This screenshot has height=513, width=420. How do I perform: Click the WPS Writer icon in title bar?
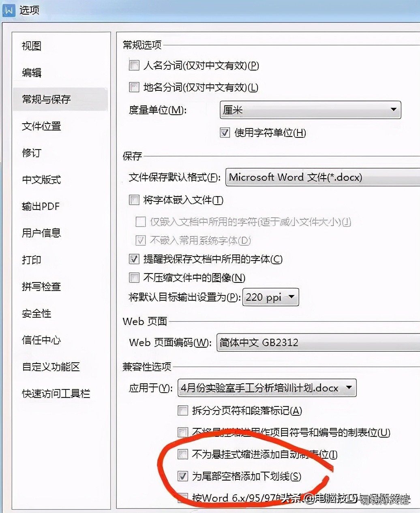tap(8, 10)
